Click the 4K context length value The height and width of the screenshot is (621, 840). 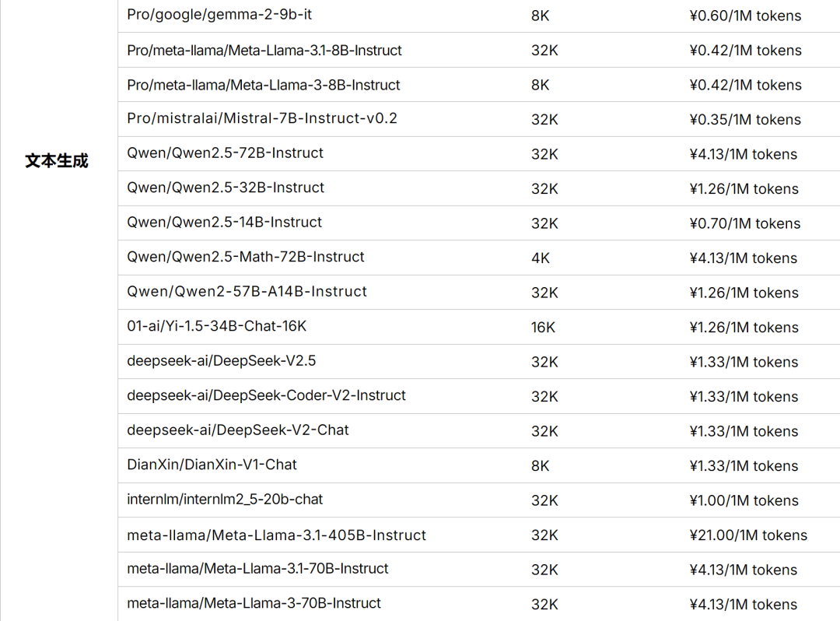(x=541, y=258)
